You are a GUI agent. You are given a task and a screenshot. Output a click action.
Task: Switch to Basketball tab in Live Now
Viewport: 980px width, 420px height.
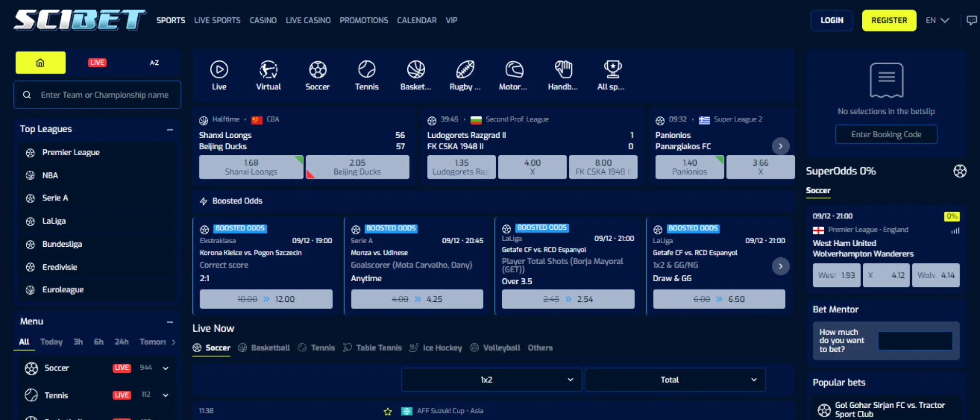pyautogui.click(x=264, y=348)
